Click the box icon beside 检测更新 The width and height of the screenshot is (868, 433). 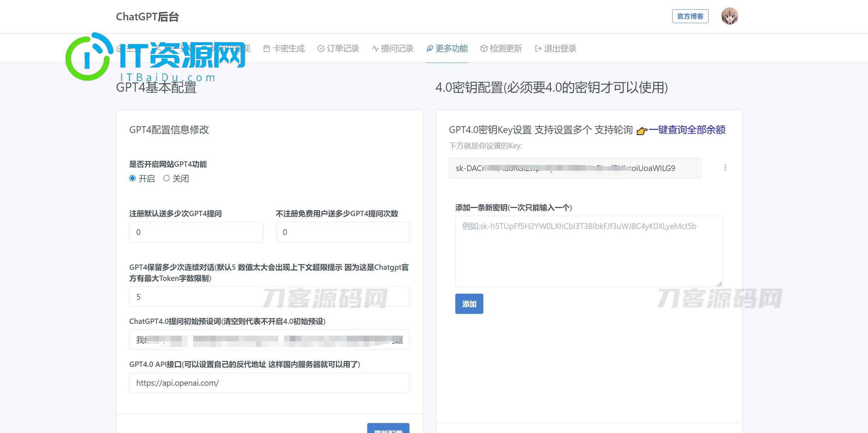pos(484,49)
